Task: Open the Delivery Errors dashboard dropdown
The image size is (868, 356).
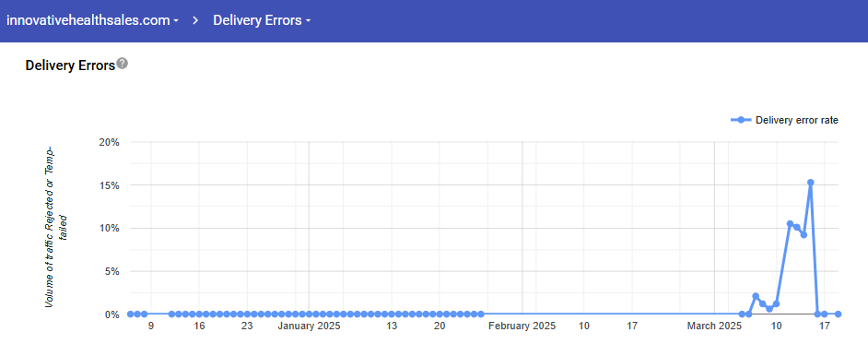Action: pos(262,20)
